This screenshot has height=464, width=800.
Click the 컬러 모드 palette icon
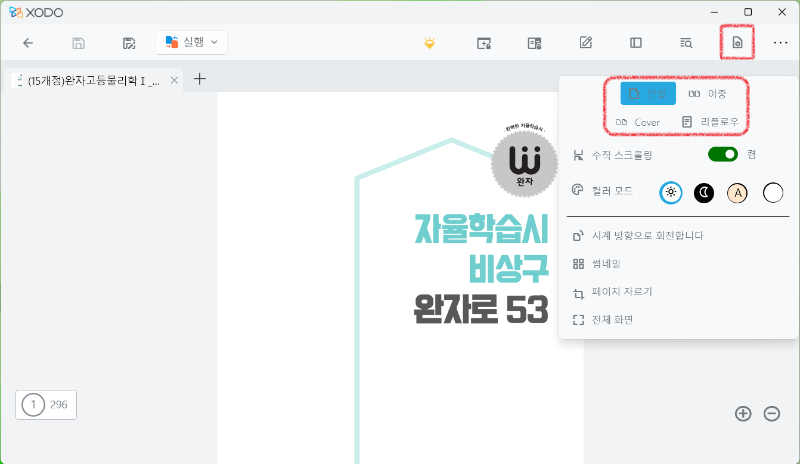click(x=578, y=190)
